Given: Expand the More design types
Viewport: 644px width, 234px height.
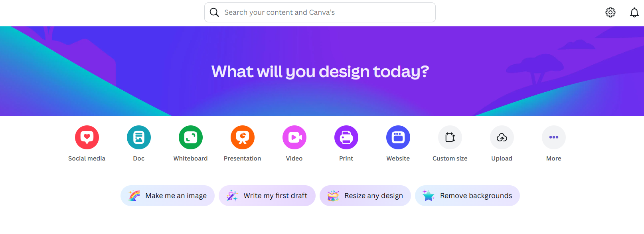Looking at the screenshot, I should [x=554, y=137].
